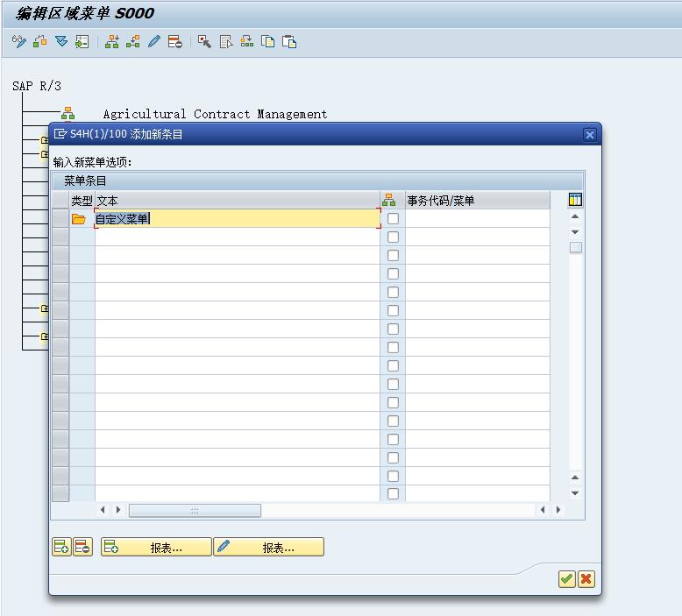Click the delete-row icon at dialog bottom left
This screenshot has height=616, width=682.
pos(82,547)
